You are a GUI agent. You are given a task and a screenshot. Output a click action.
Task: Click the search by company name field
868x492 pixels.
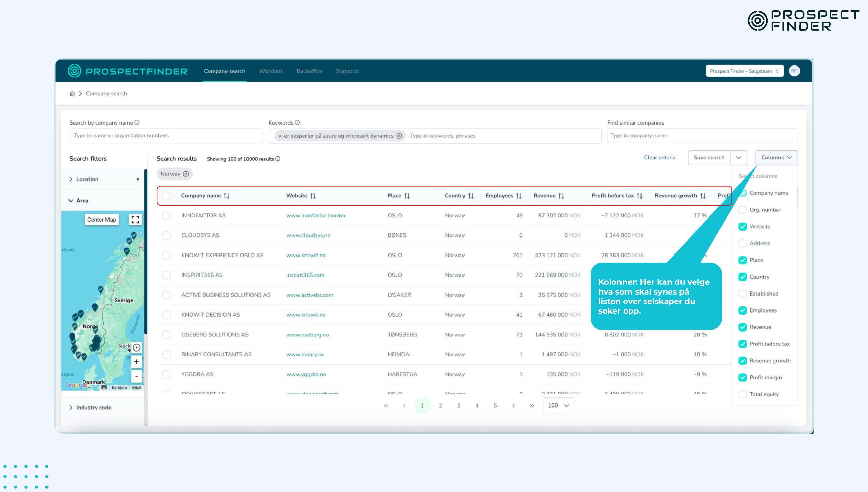tap(166, 136)
